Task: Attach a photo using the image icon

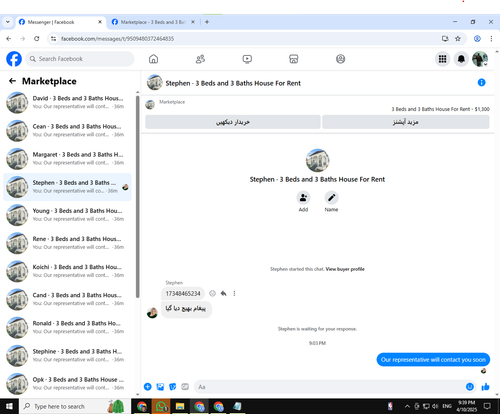Action: click(x=160, y=387)
